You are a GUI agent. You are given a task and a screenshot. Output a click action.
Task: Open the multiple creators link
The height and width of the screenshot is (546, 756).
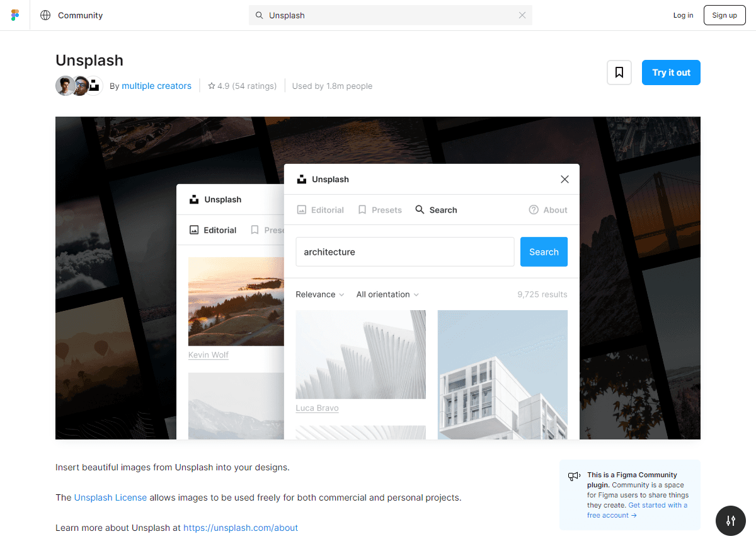click(156, 86)
